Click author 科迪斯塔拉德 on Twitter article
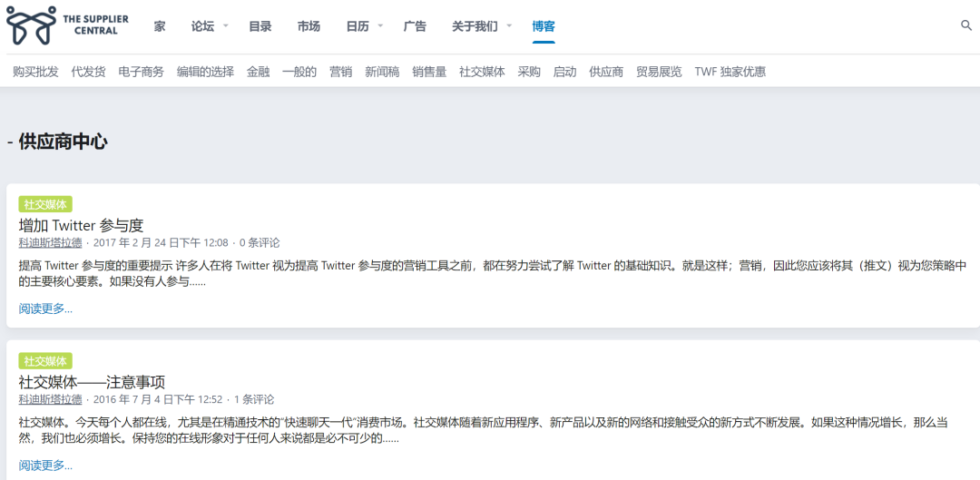The height and width of the screenshot is (480, 980). (x=50, y=242)
